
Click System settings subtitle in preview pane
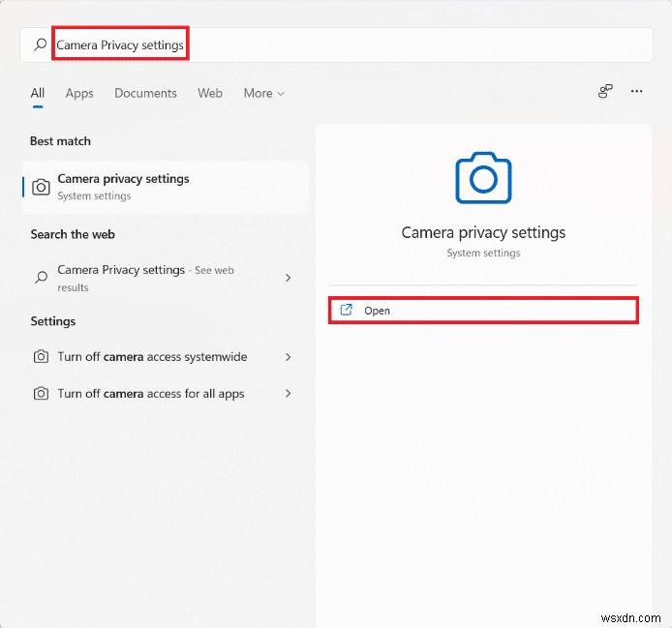(x=483, y=253)
